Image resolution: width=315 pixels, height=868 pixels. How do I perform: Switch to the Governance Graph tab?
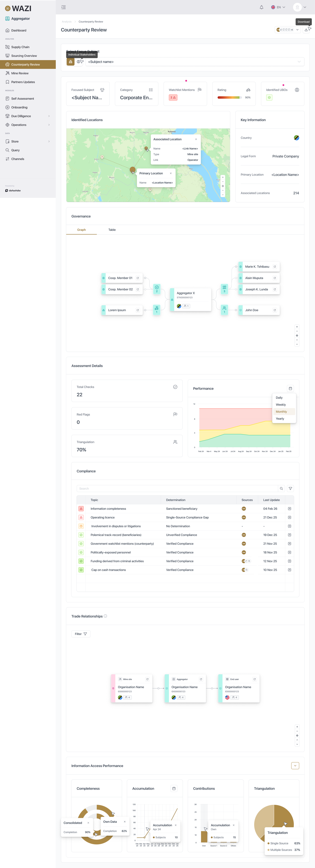(81, 230)
